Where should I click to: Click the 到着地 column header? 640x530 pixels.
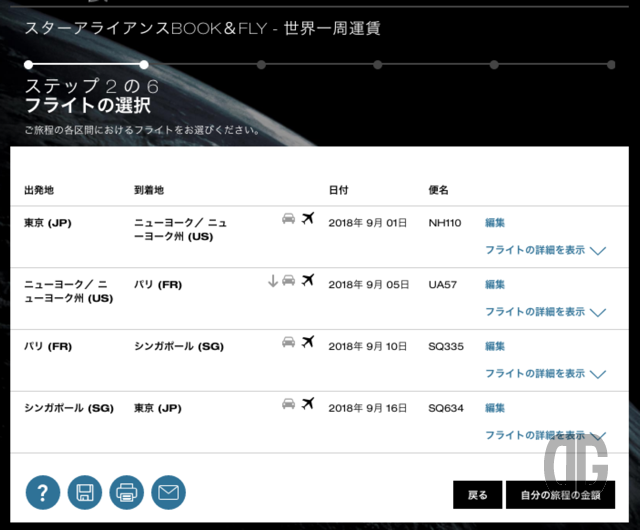click(149, 190)
